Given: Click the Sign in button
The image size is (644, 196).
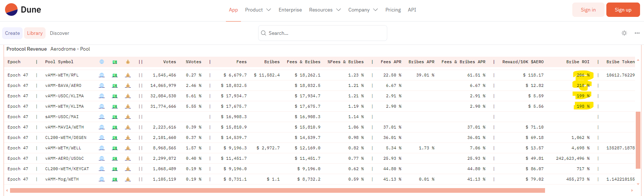Looking at the screenshot, I should coord(588,10).
